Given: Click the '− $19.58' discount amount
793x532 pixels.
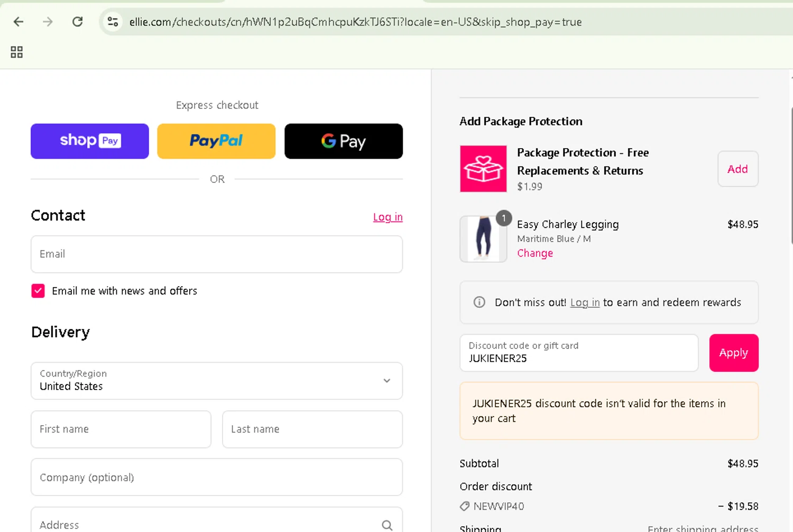Looking at the screenshot, I should tap(738, 506).
